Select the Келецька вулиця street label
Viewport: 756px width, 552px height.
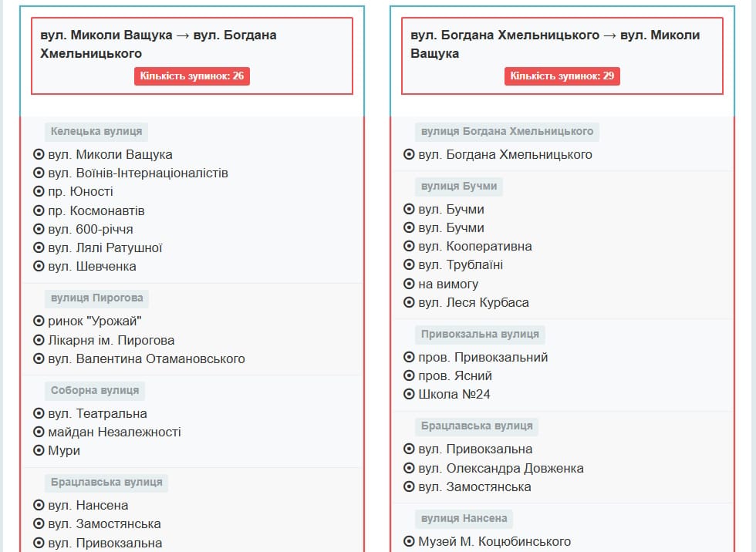click(96, 132)
